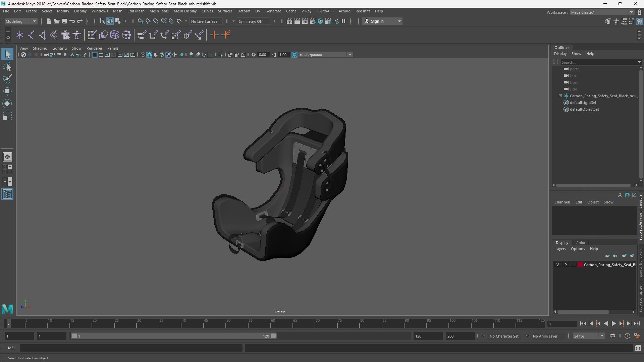Activate the Rotate tool in toolbox

7,104
